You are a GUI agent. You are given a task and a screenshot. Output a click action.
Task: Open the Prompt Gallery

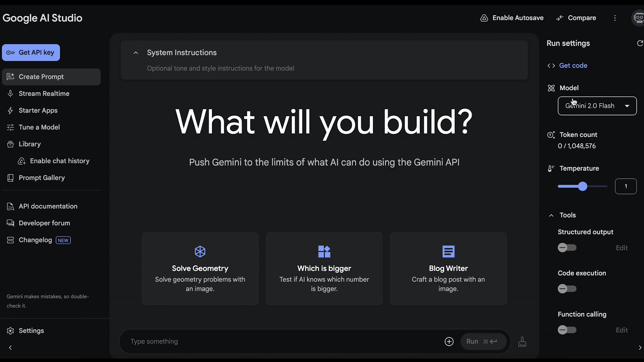pos(51,178)
